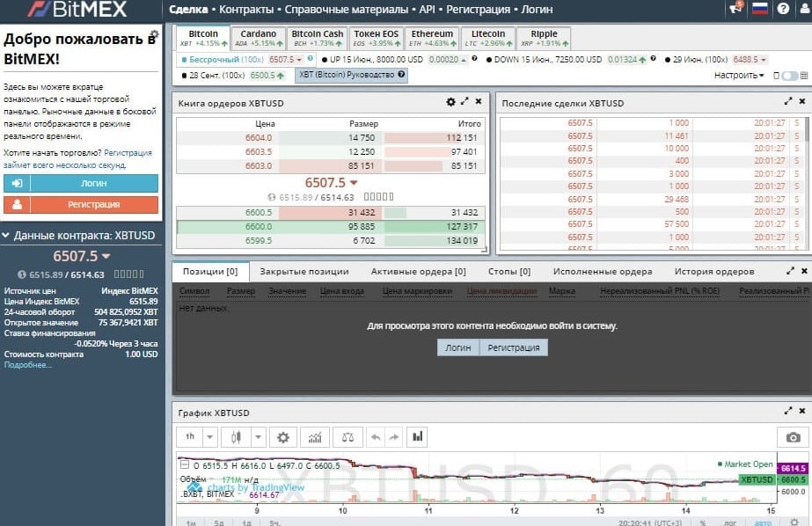Open Справочные материалы in top navigation
This screenshot has height=526, width=812.
[x=346, y=10]
